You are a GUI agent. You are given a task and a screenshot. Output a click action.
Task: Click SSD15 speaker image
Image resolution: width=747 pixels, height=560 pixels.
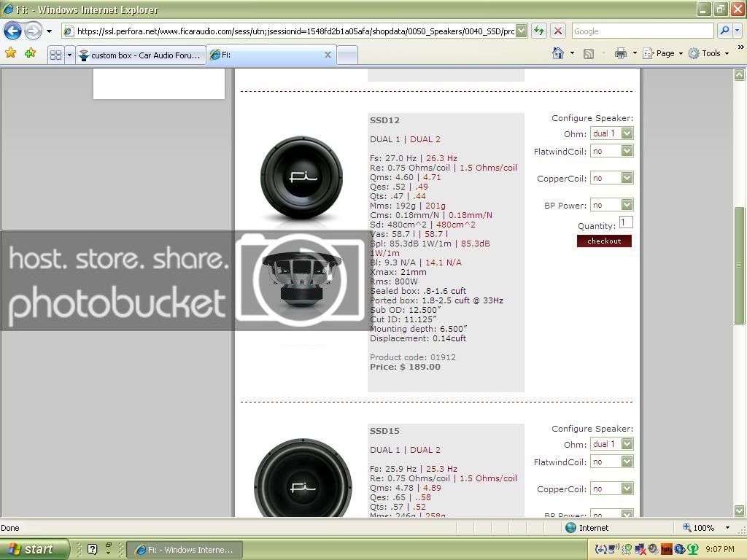click(303, 477)
